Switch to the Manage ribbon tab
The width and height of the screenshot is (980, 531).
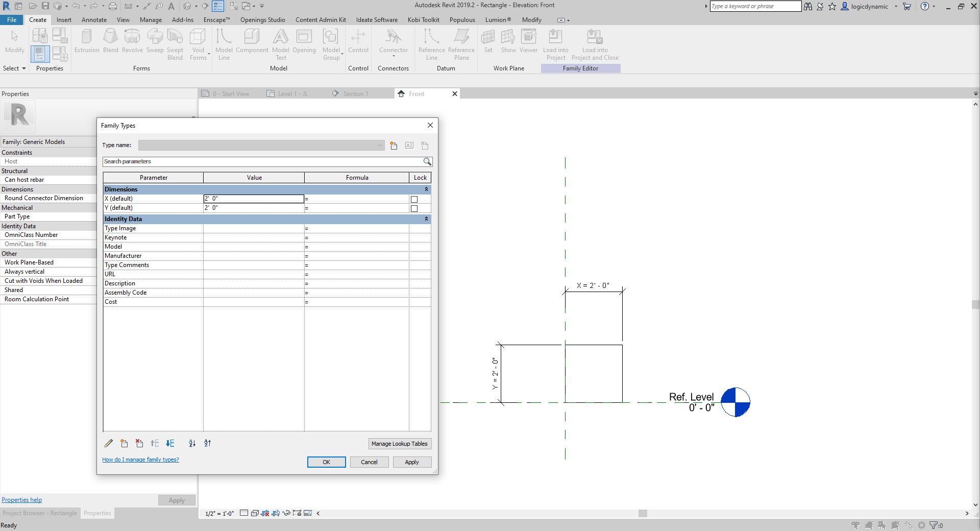point(151,20)
